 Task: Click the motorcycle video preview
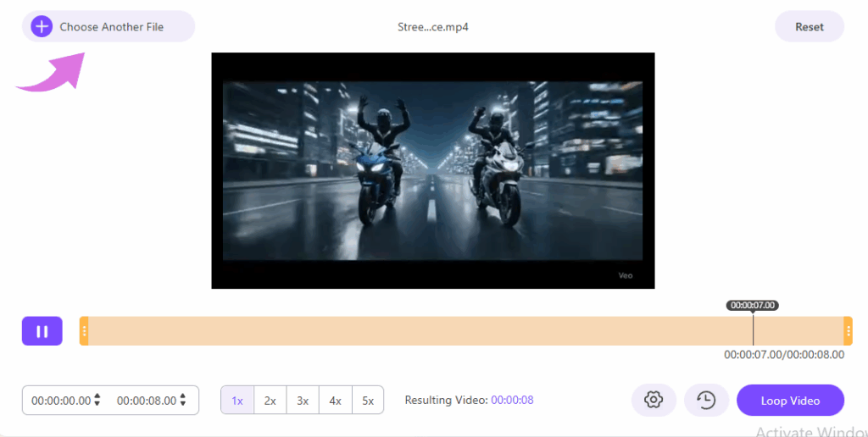coord(432,170)
